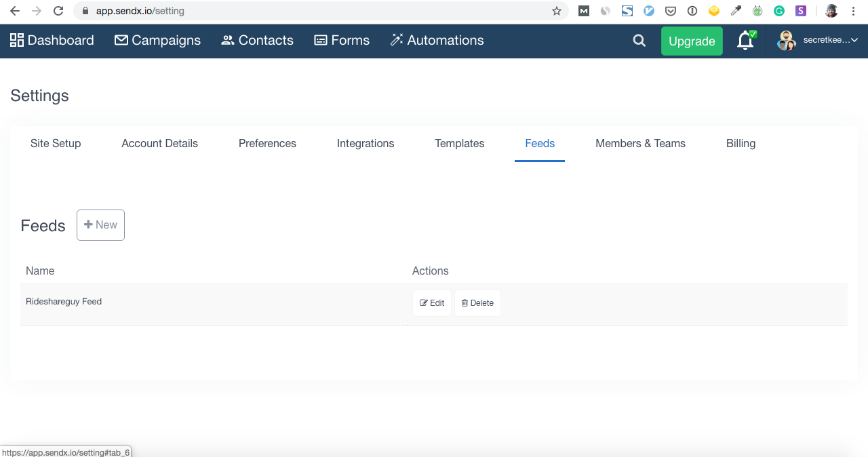Edit the Rideshareguy Feed

click(x=432, y=303)
